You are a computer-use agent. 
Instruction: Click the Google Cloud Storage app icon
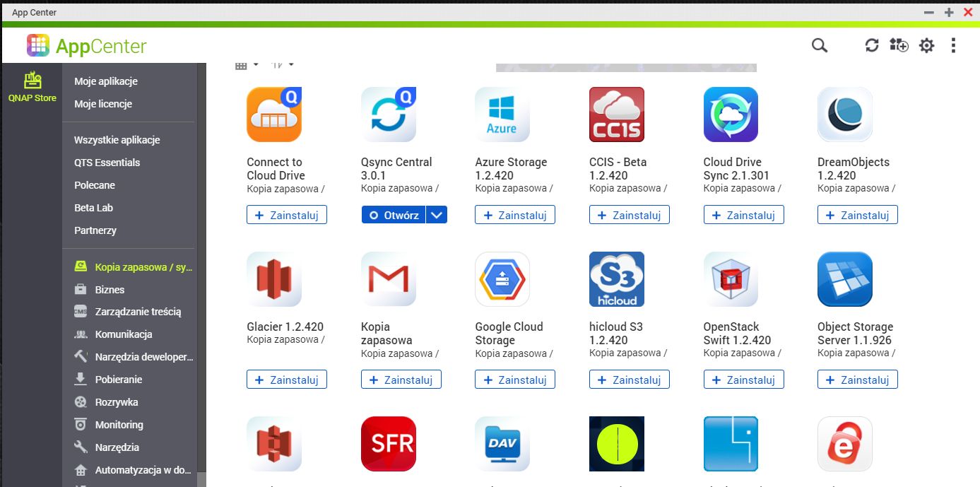coord(502,279)
